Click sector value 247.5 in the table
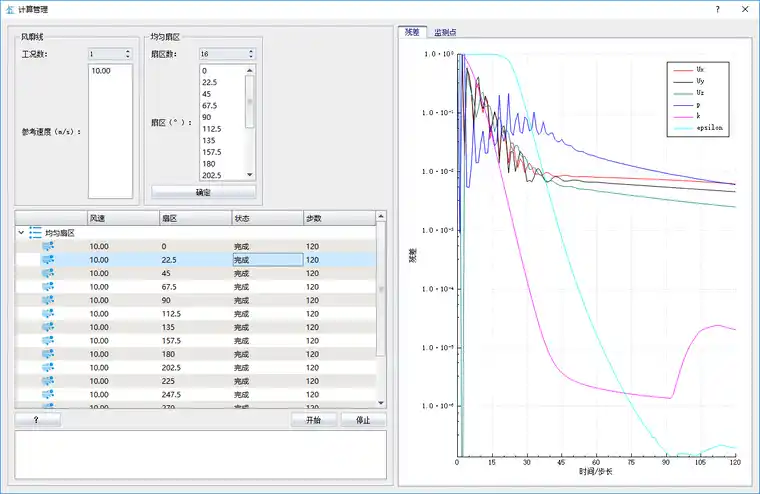The height and width of the screenshot is (494, 760). coord(171,395)
